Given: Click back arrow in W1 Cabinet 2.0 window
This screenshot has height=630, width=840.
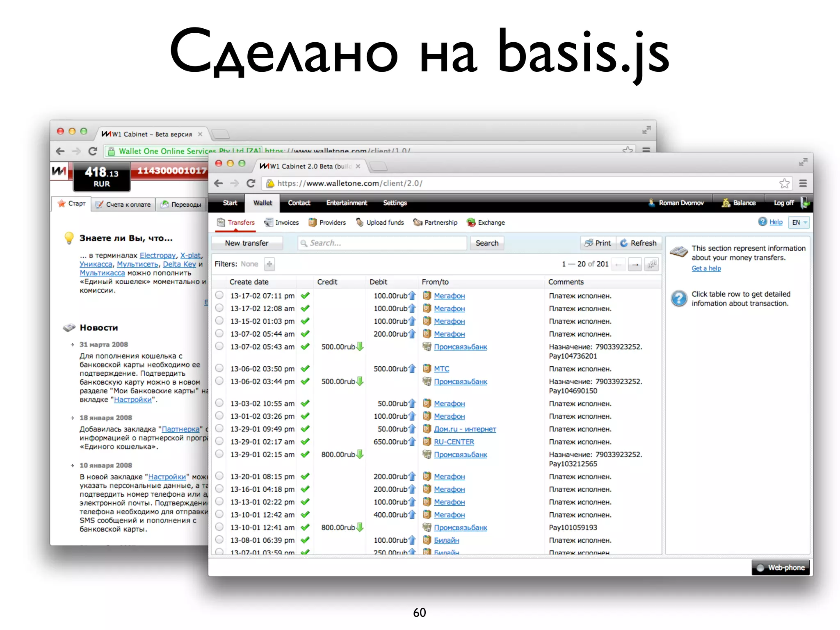Looking at the screenshot, I should pos(219,183).
